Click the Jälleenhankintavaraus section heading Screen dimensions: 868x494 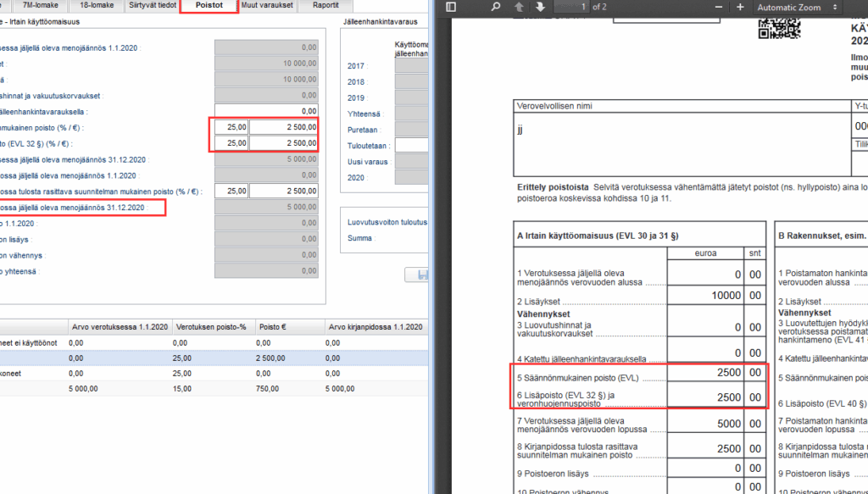tap(381, 21)
